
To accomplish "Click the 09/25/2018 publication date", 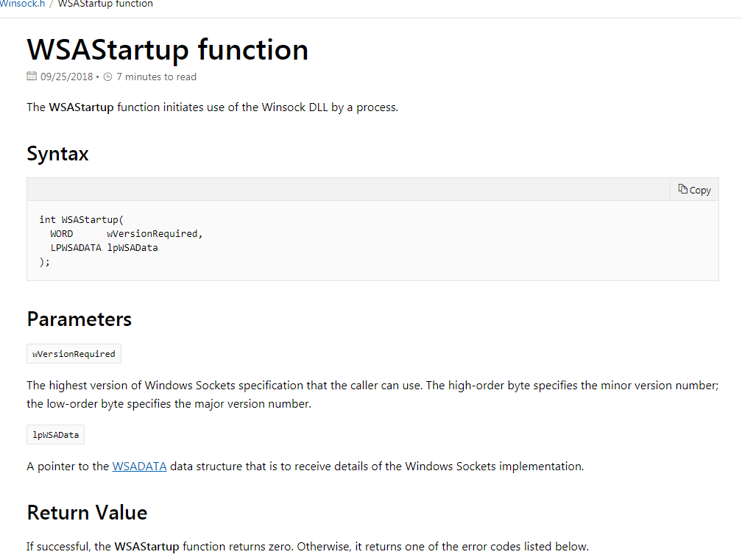I will tap(66, 77).
